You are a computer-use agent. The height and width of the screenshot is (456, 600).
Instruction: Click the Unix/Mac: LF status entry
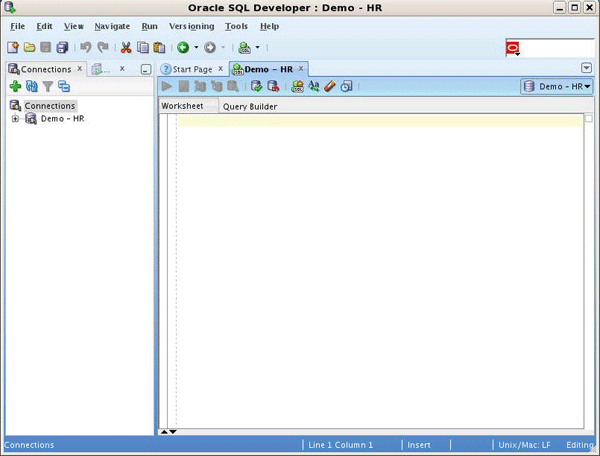(524, 445)
